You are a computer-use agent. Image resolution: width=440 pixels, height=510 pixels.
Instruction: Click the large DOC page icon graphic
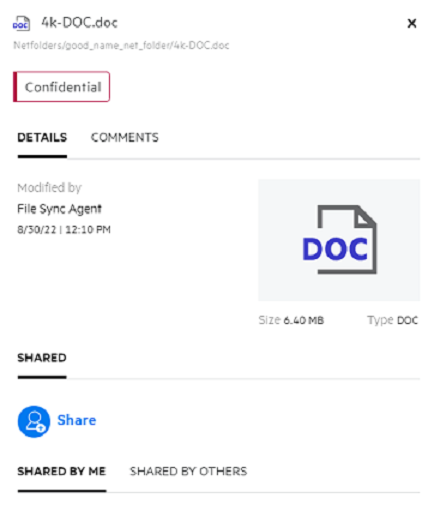tap(340, 240)
